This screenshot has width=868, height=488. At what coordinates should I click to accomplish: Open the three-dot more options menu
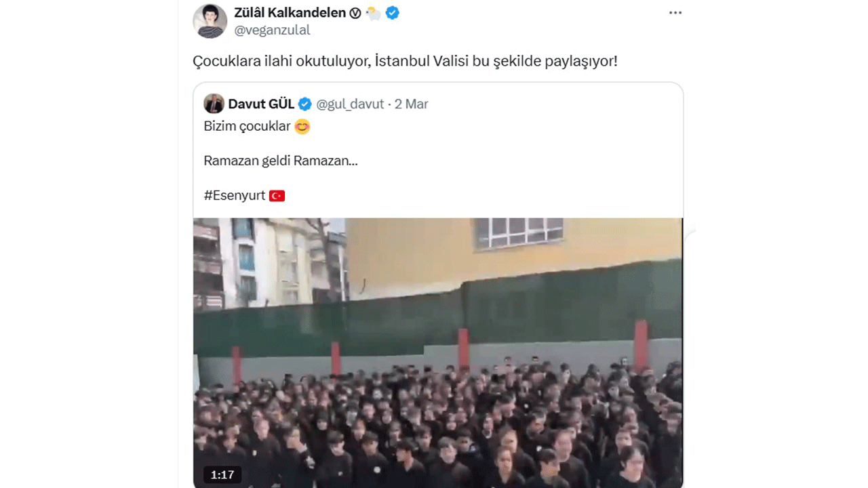click(x=675, y=13)
